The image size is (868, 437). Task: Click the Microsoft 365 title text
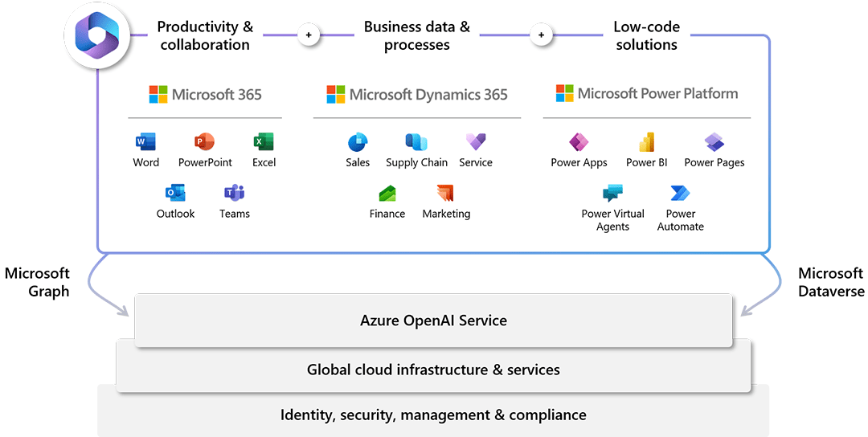click(x=216, y=95)
